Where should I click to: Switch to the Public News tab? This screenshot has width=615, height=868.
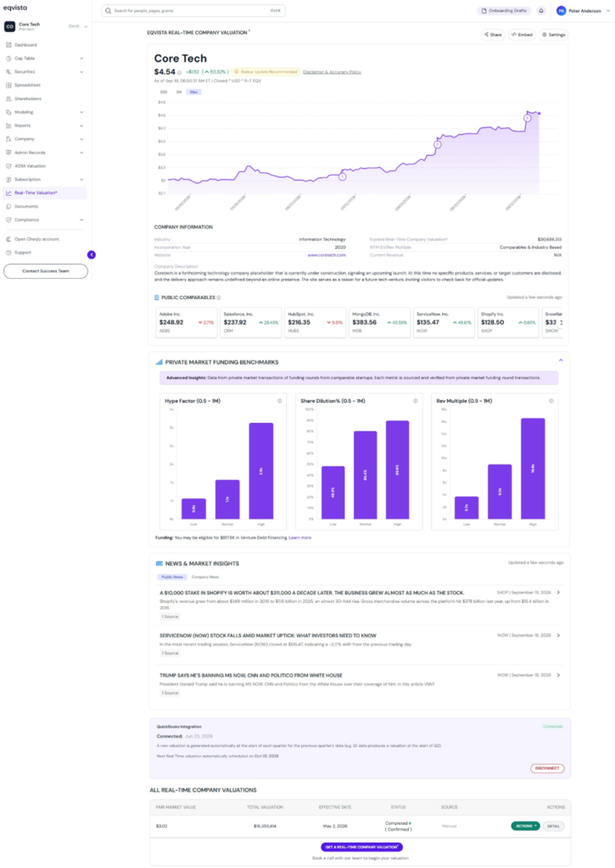click(171, 576)
